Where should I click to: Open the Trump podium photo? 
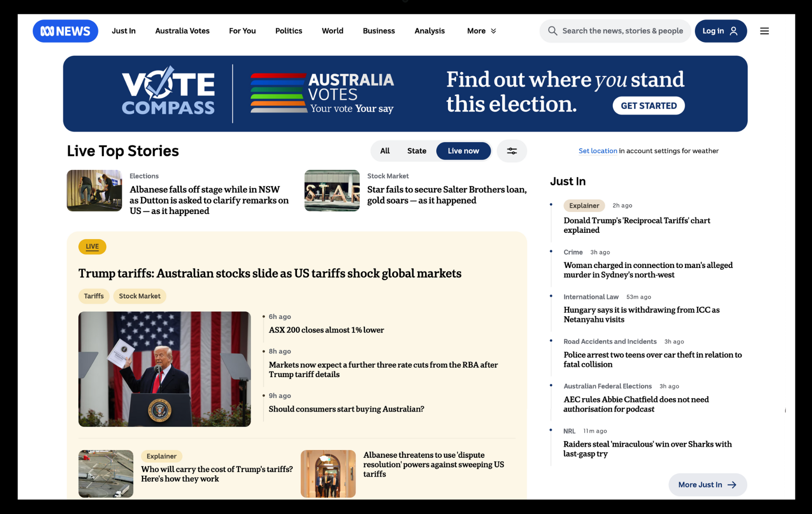point(164,369)
